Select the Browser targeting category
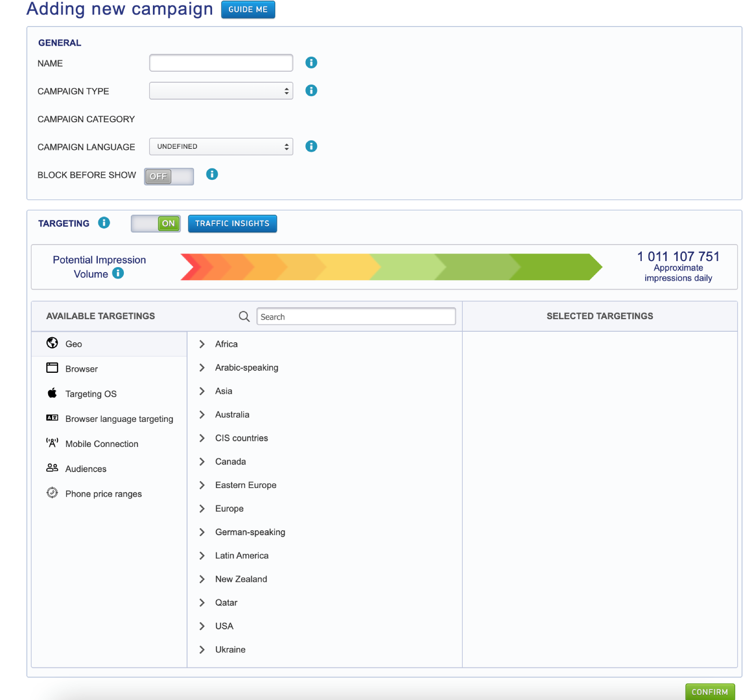752x700 pixels. coord(109,369)
